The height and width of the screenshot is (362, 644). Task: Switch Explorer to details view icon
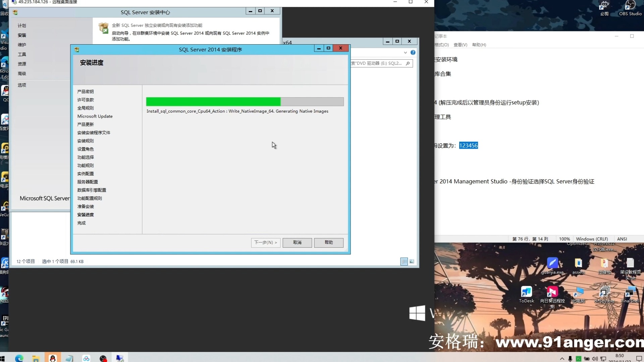pos(404,261)
